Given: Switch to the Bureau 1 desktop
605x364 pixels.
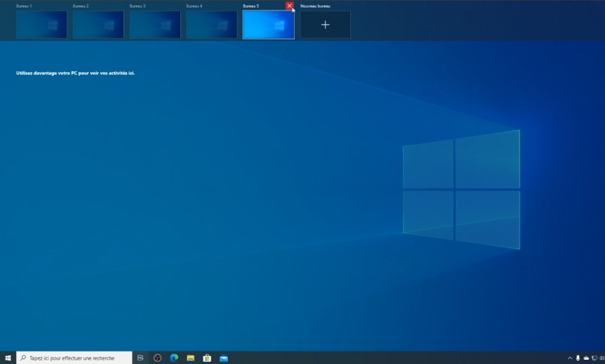Looking at the screenshot, I should point(41,25).
